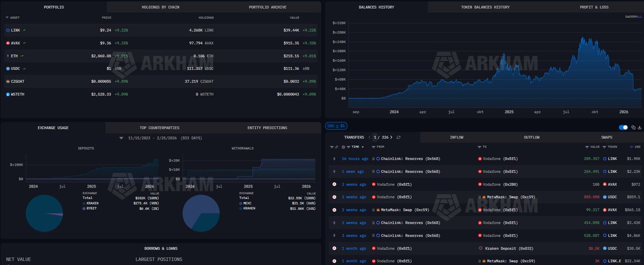The image size is (644, 265).
Task: Click the $2,060.08 ETH price
Action: click(101, 56)
